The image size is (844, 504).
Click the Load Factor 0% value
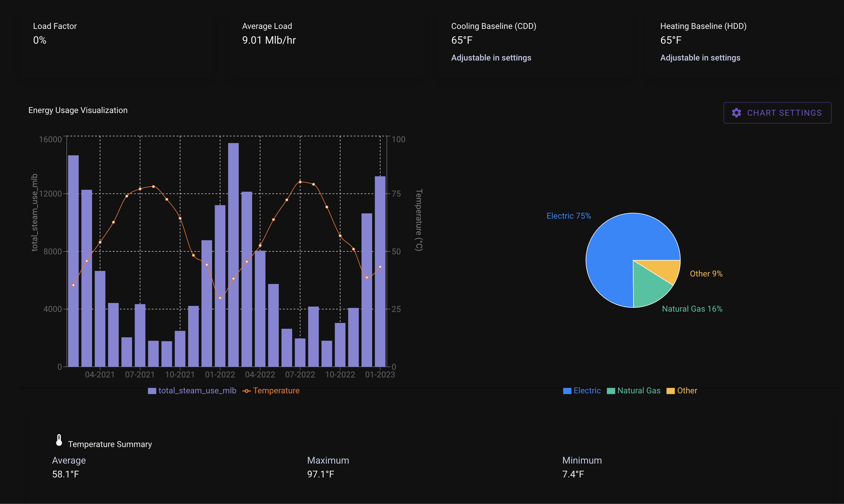click(x=40, y=40)
